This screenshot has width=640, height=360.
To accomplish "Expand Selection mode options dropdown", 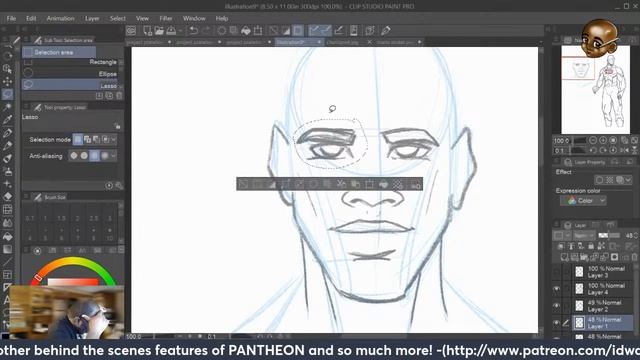I will click(x=114, y=140).
